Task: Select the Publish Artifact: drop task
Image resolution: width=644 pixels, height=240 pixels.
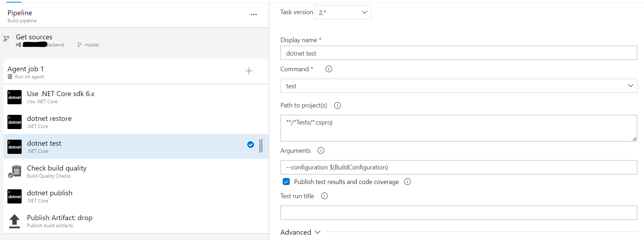Action: [136, 221]
